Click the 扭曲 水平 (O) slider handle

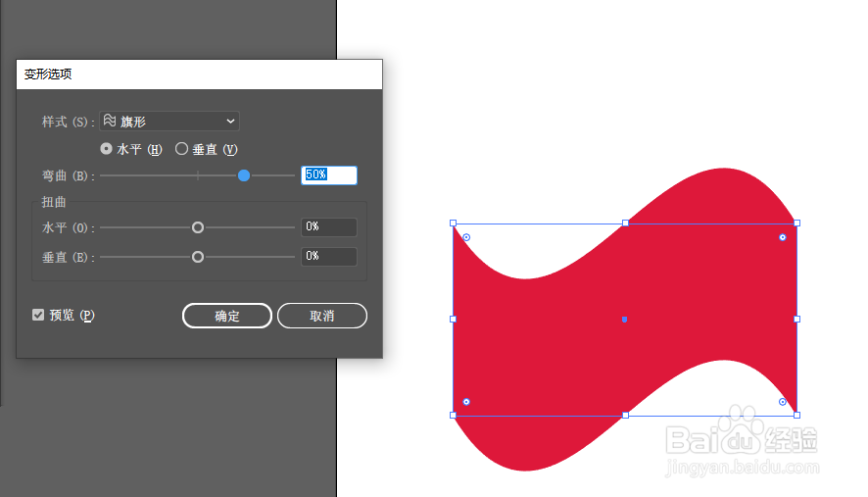[198, 227]
